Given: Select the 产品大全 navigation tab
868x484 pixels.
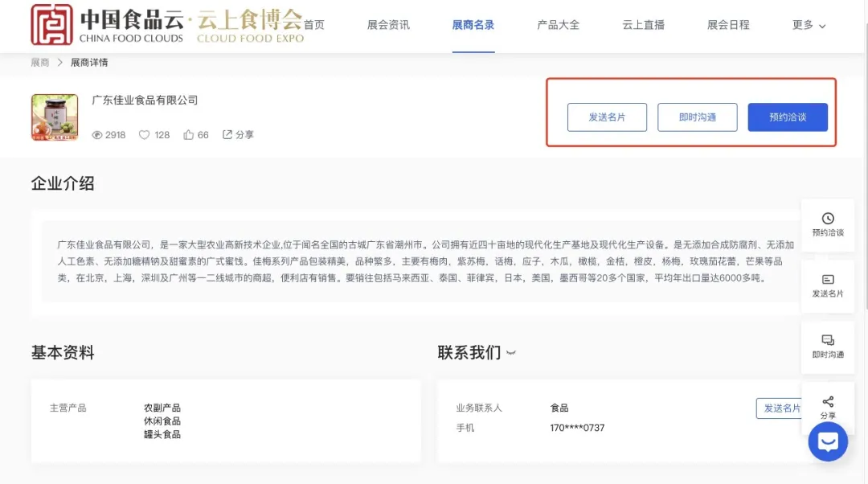Looking at the screenshot, I should pos(558,25).
